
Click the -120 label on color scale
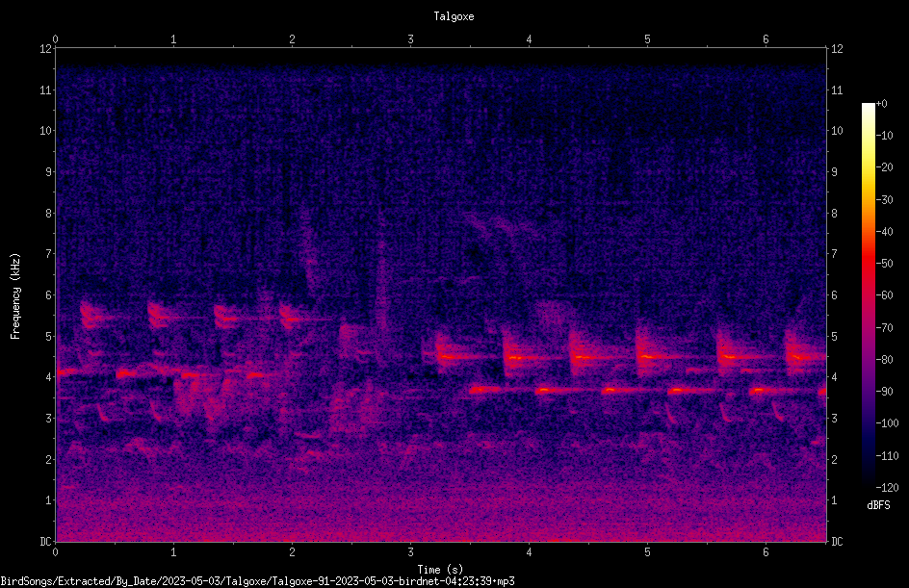pos(887,488)
